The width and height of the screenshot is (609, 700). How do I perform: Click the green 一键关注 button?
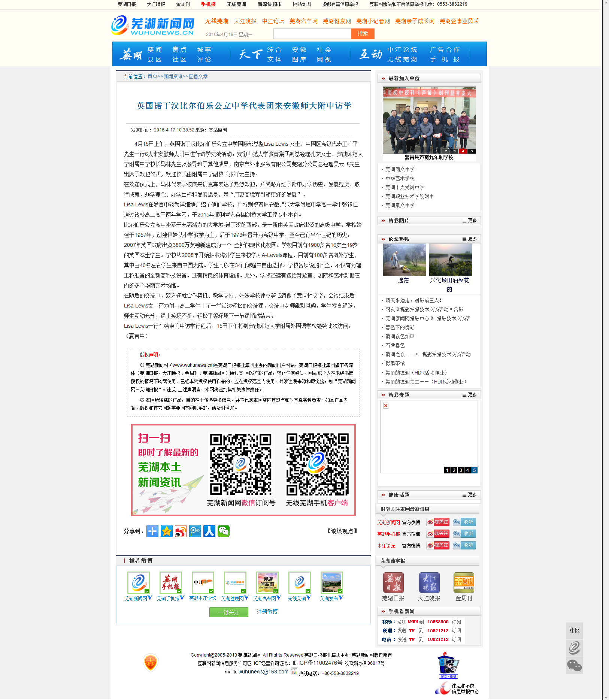pos(228,612)
